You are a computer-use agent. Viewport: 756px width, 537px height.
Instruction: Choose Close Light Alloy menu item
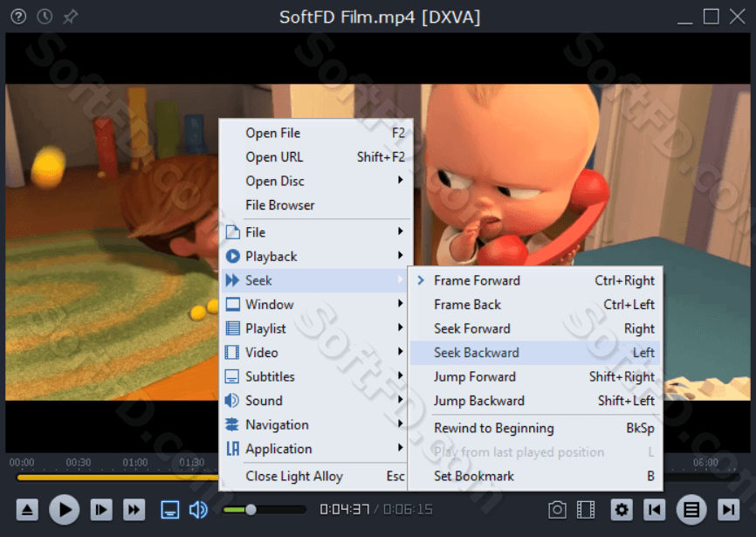click(x=316, y=476)
